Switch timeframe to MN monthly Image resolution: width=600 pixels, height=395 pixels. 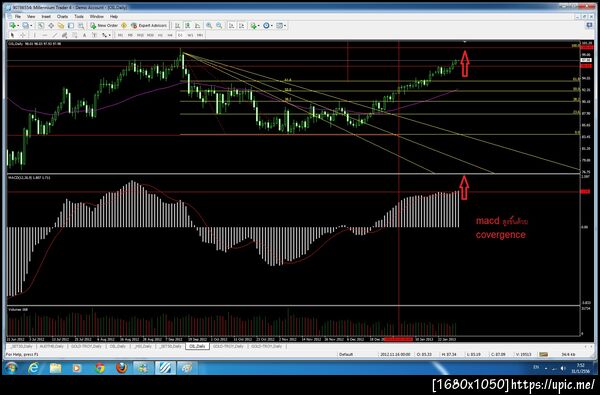[200, 35]
